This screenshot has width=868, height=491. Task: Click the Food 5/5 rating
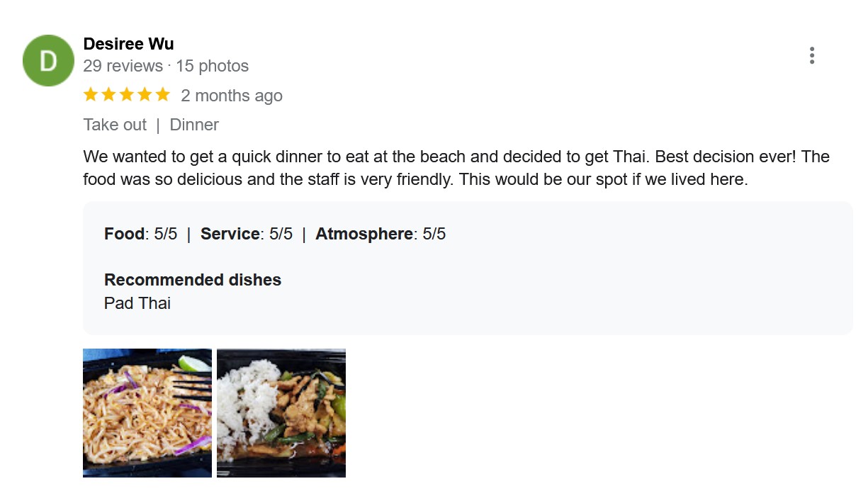[x=140, y=234]
